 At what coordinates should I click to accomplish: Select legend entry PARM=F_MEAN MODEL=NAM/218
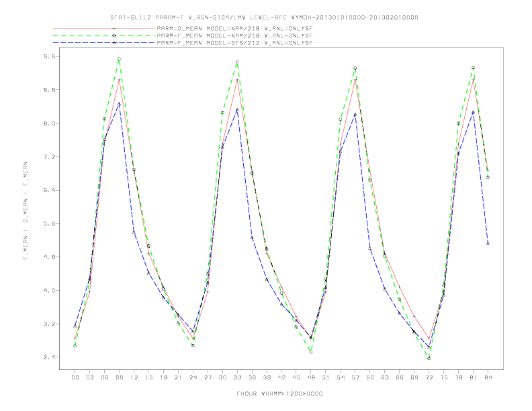(x=234, y=36)
